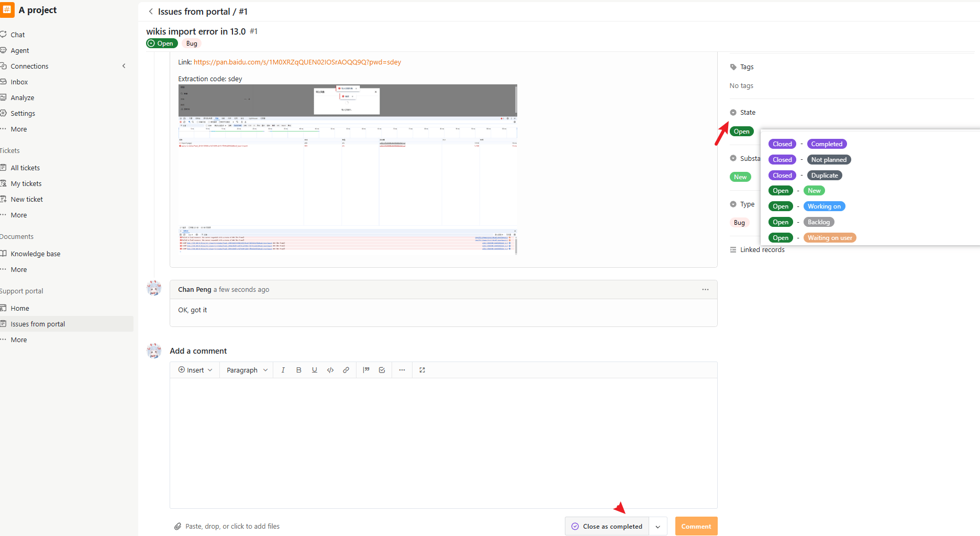The width and height of the screenshot is (980, 536).
Task: Click the Chan Peng avatar beside comment
Action: [154, 288]
